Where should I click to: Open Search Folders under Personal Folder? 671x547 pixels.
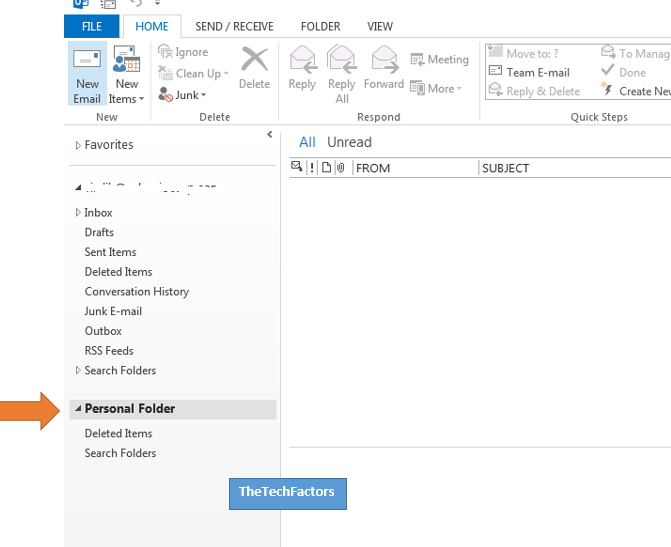click(x=120, y=453)
